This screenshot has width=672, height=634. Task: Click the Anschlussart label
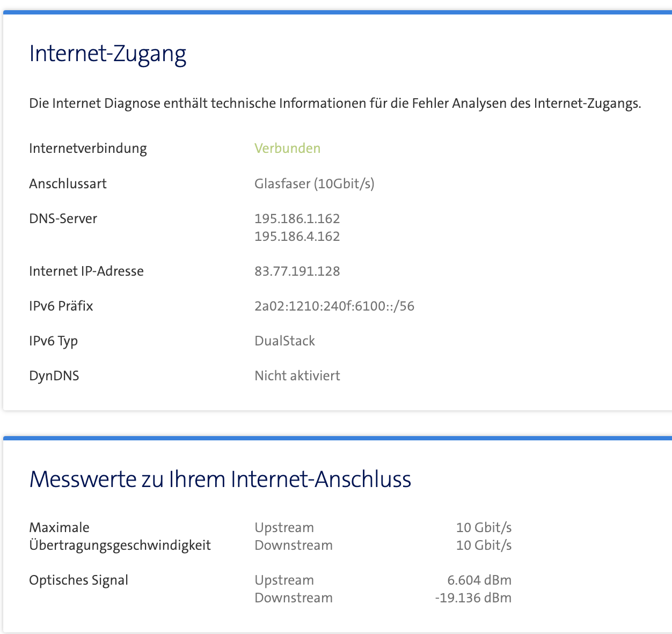click(x=68, y=184)
